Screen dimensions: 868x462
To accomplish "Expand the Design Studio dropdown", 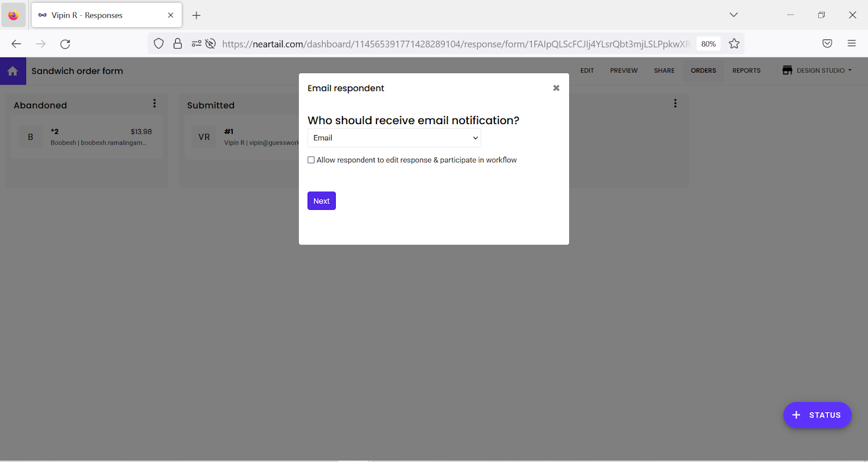I will point(817,70).
